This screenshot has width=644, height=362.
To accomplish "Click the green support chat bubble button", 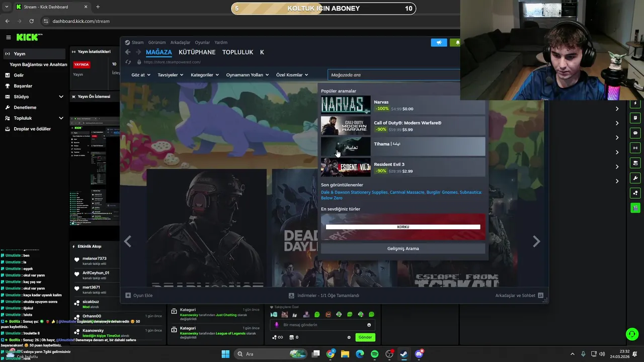I will [631, 334].
